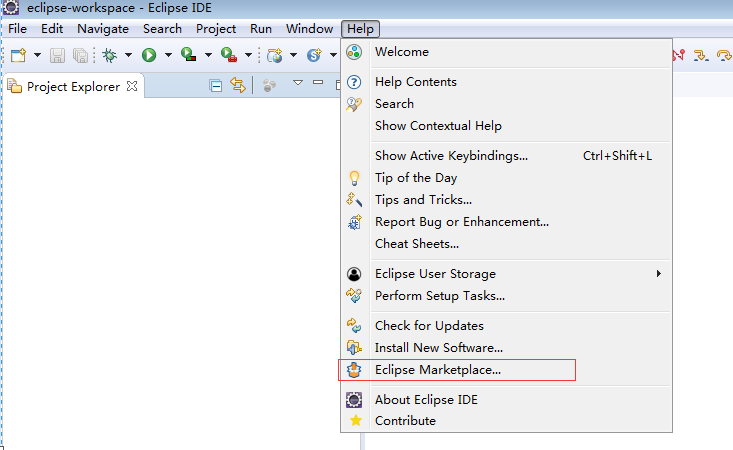Open the External Tools dropdown arrow
Image resolution: width=733 pixels, height=450 pixels.
248,55
